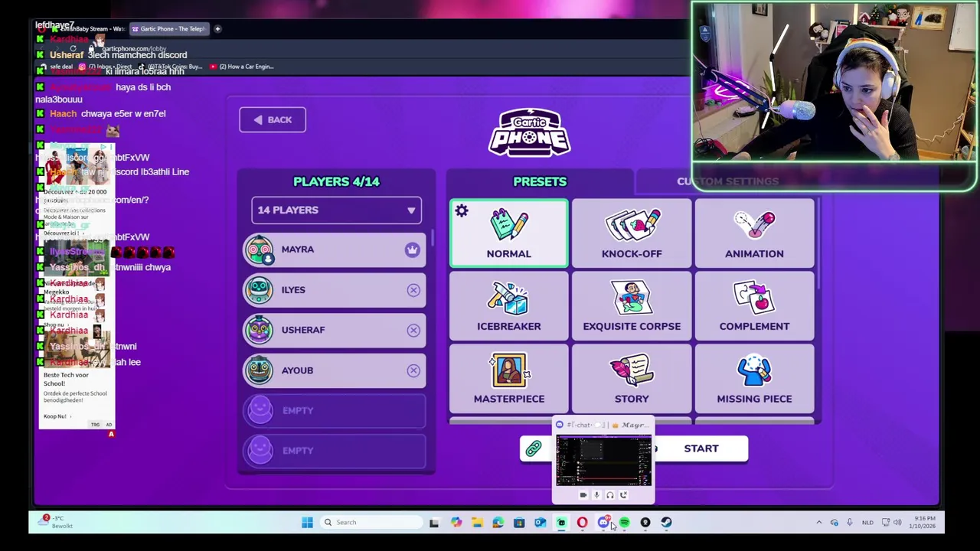This screenshot has height=551, width=980.
Task: Disconnect call in Discord taskbar preview
Action: tap(624, 495)
